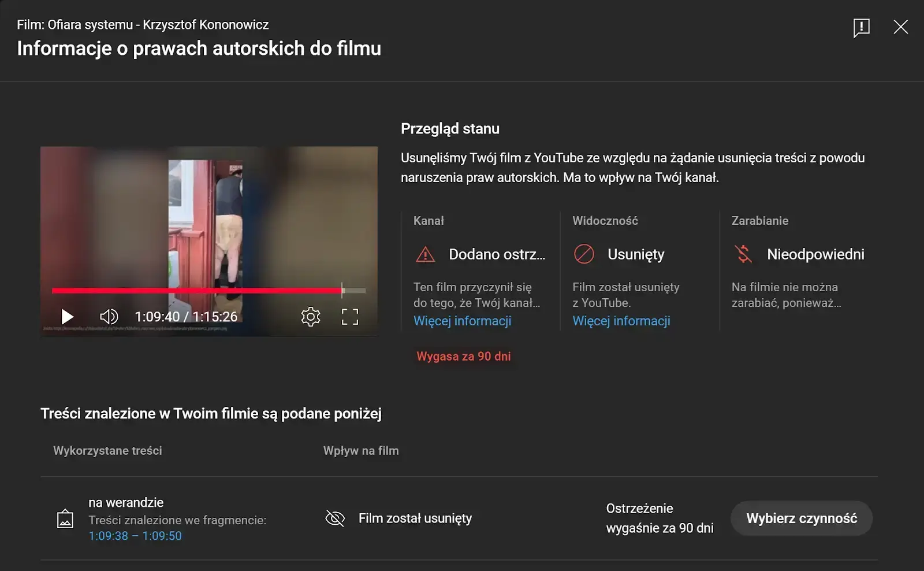Enter fullscreen on the video preview
Image resolution: width=924 pixels, height=571 pixels.
click(348, 316)
